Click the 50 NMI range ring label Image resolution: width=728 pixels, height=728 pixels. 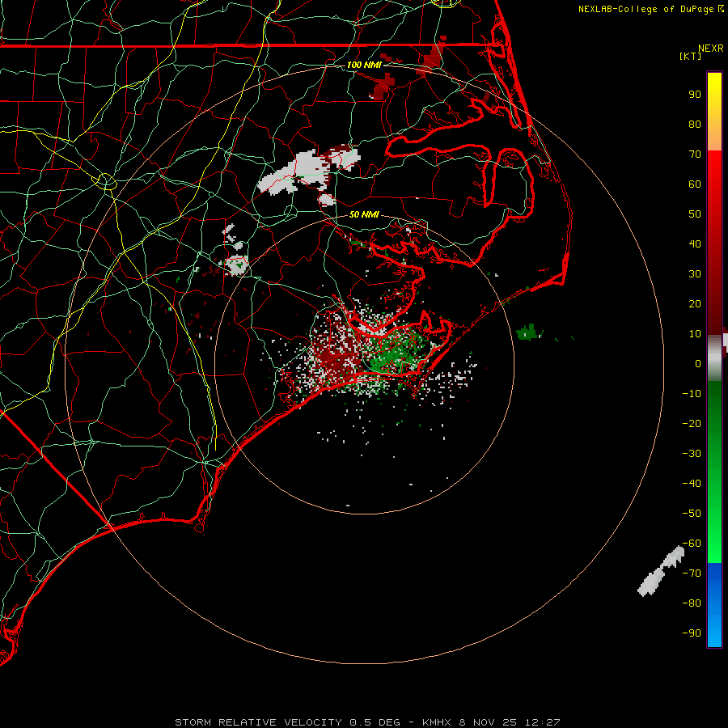[x=364, y=214]
